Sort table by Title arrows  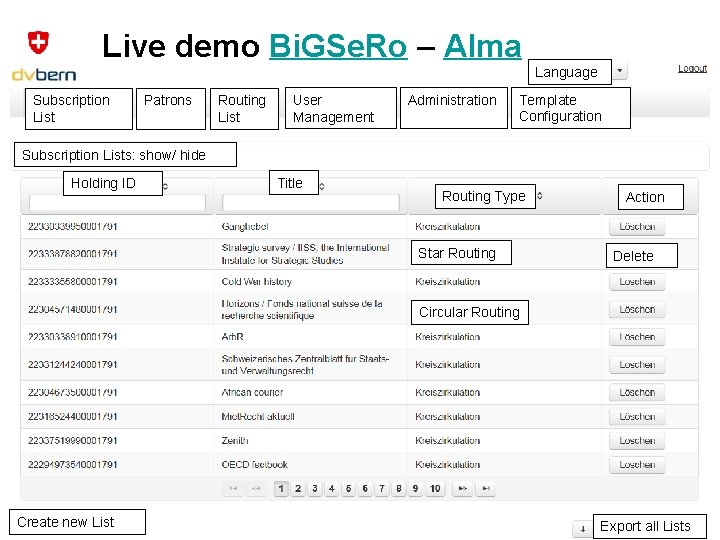tap(322, 186)
